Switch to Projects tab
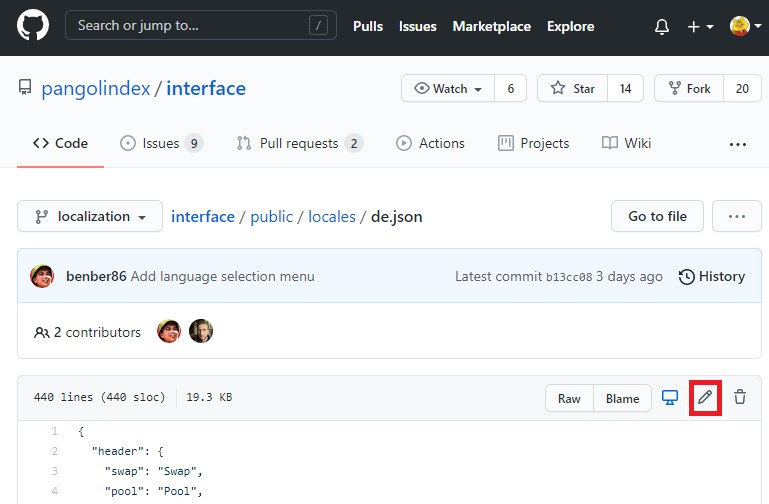The width and height of the screenshot is (769, 504). (533, 143)
